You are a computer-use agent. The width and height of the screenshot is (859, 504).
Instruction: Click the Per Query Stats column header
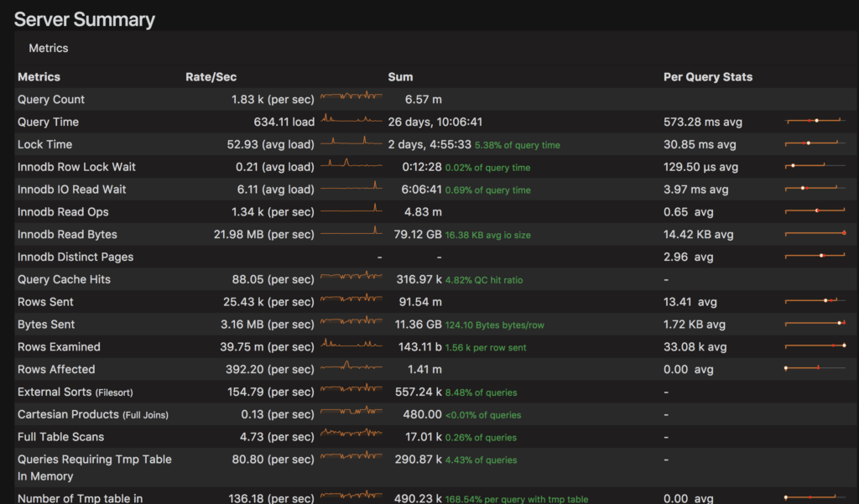tap(707, 77)
